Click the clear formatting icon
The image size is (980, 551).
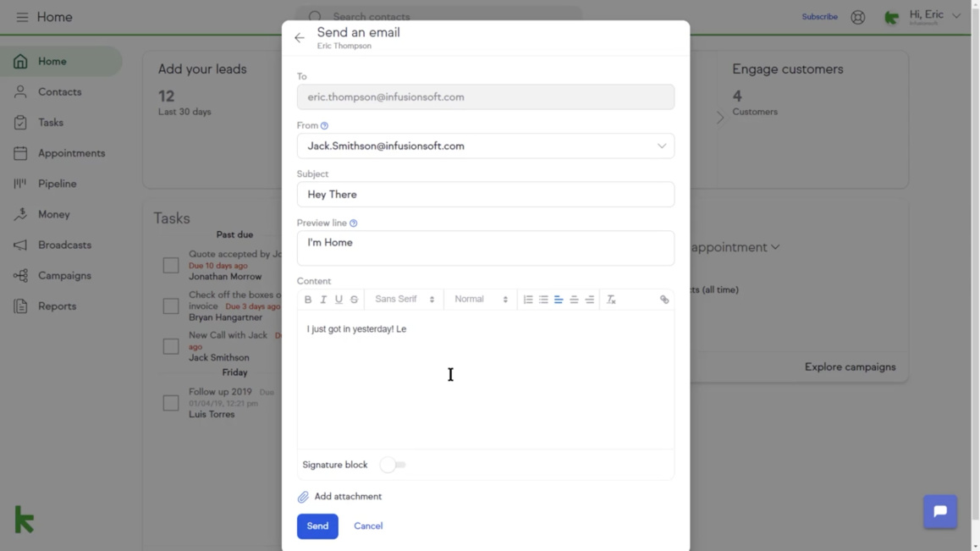(x=612, y=299)
